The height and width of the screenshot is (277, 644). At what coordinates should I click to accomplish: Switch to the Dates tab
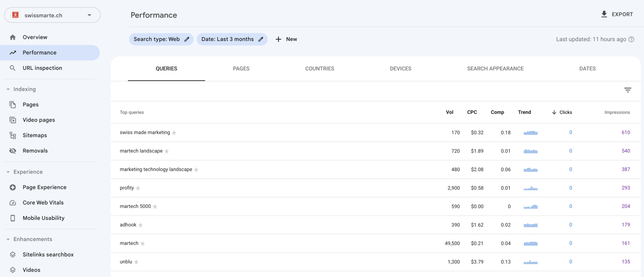pos(587,69)
